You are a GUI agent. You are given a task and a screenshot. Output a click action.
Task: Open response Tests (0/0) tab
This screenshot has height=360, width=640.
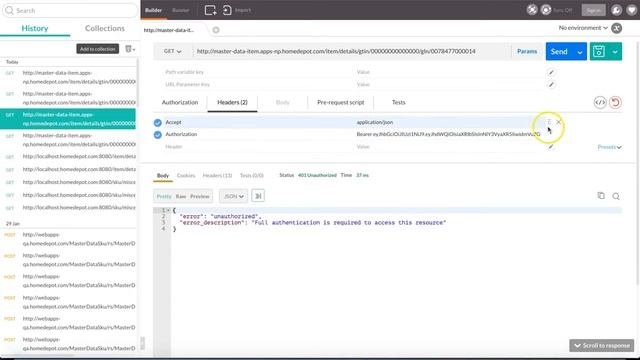(252, 176)
